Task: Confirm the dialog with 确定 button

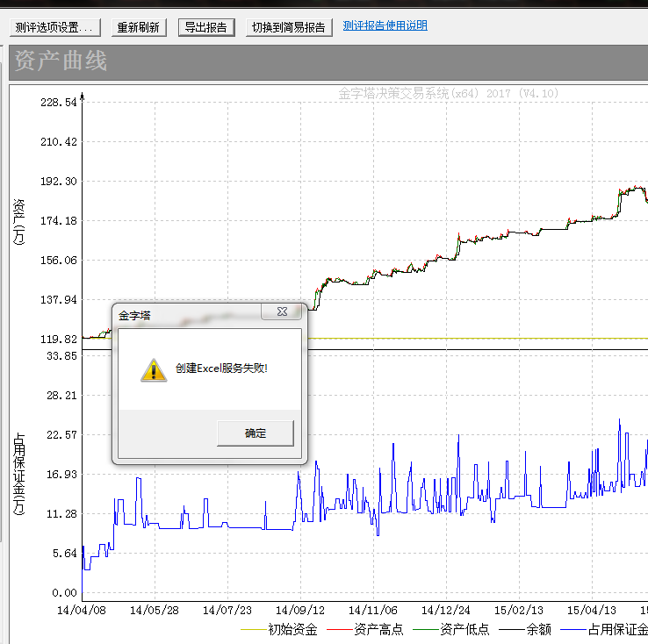Action: (256, 433)
